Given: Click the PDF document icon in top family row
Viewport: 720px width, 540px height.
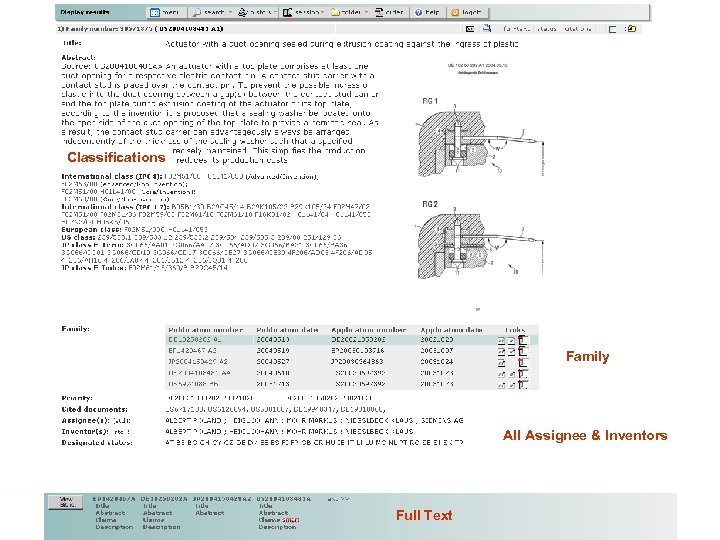Looking at the screenshot, I should click(523, 340).
